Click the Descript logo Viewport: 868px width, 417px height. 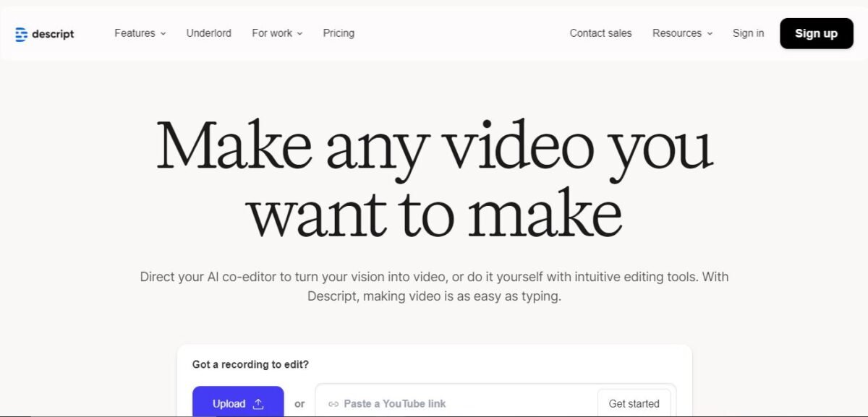pos(45,33)
